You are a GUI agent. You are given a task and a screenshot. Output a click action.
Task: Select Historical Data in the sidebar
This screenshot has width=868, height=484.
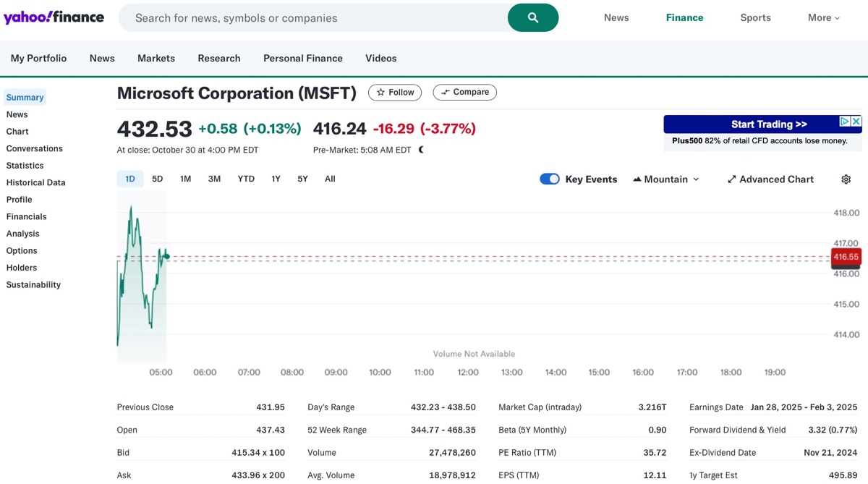[x=35, y=182]
